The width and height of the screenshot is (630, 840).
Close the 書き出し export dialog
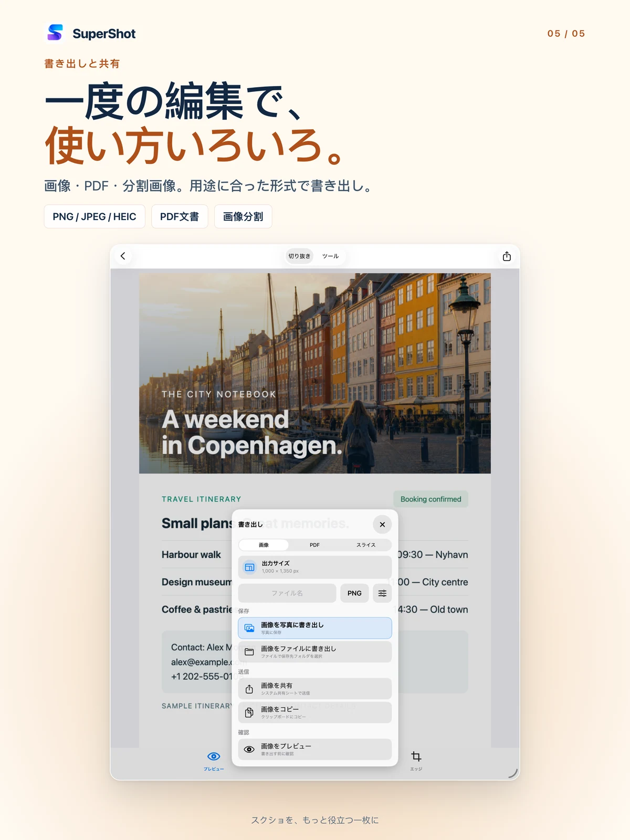pos(382,524)
